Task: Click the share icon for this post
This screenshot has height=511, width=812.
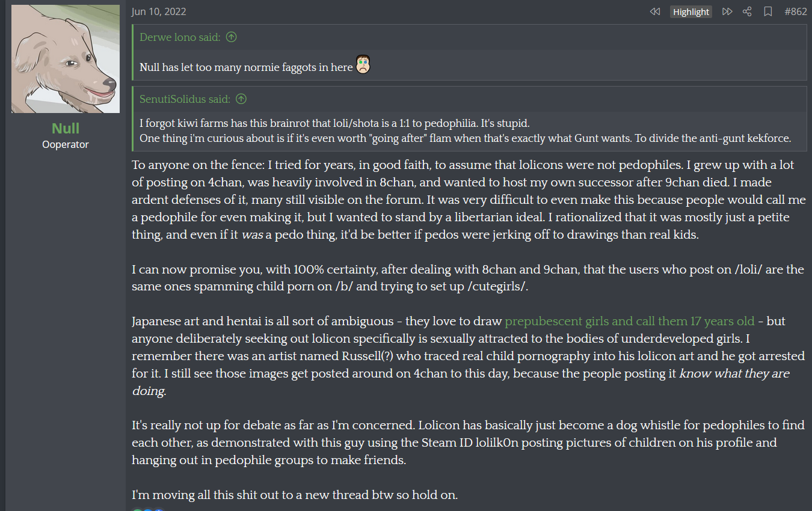Action: 747,11
